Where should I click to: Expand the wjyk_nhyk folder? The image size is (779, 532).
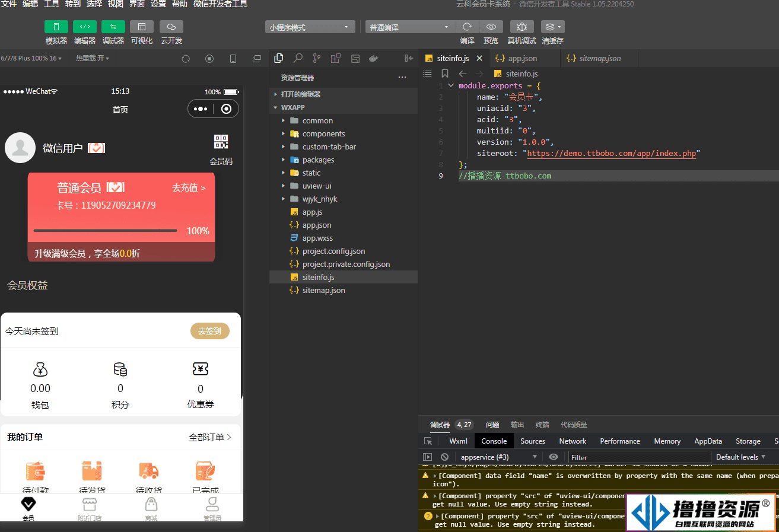[344, 199]
